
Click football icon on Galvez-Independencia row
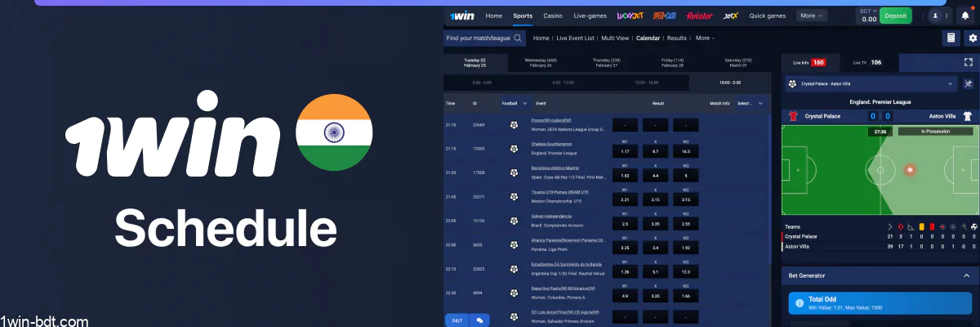[514, 220]
